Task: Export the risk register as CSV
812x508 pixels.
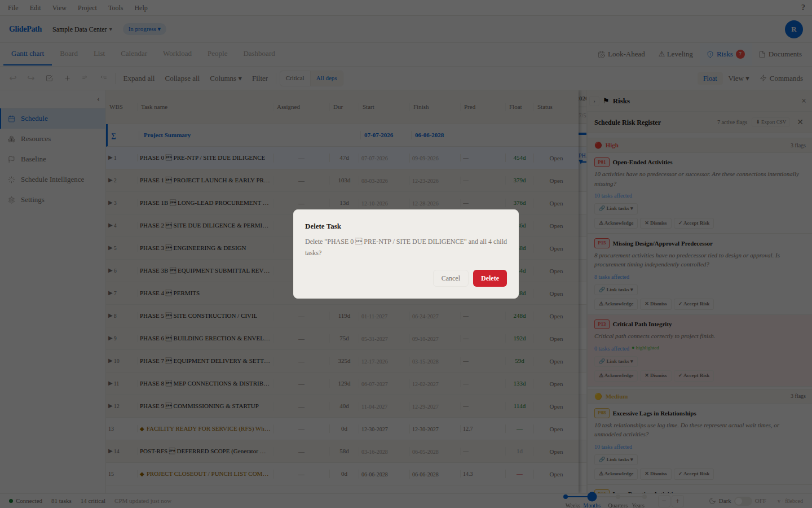Action: tap(771, 122)
